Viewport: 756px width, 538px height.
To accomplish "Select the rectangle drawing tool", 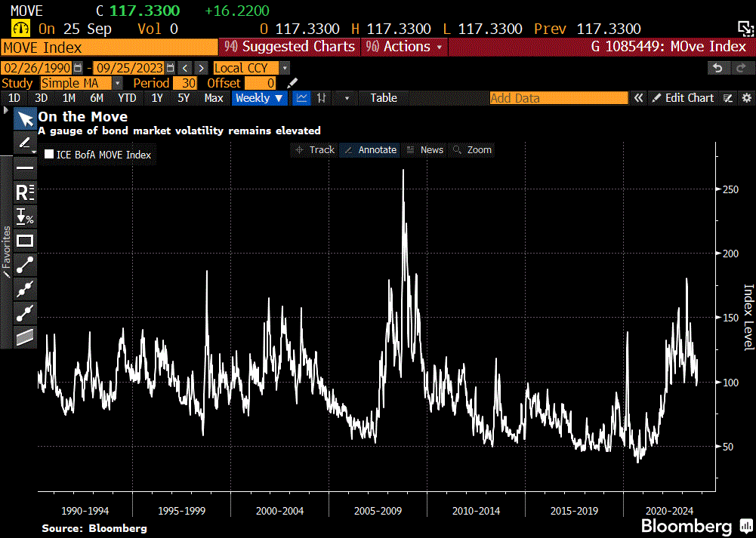I will (25, 241).
